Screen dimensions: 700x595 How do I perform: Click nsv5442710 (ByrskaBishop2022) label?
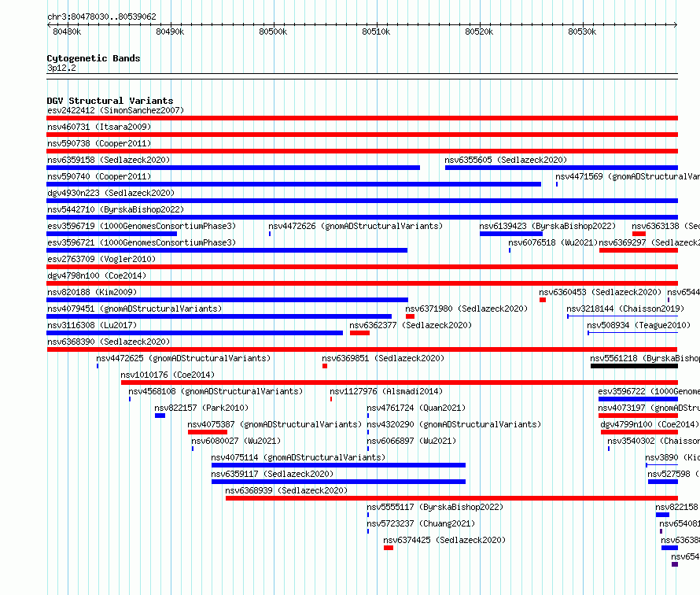point(115,209)
